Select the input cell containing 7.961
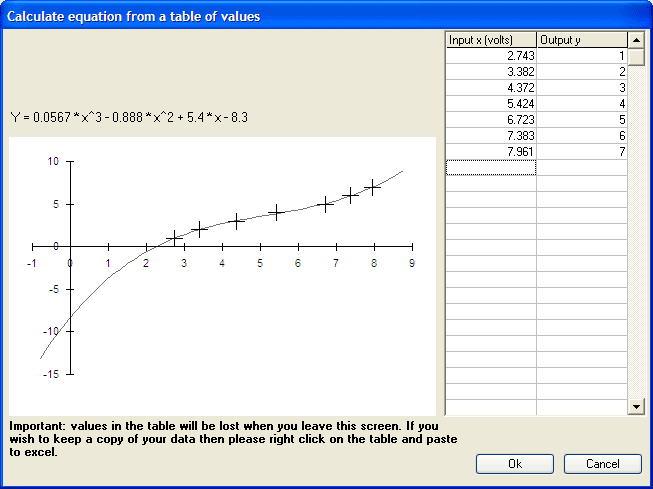653x489 pixels. tap(490, 151)
